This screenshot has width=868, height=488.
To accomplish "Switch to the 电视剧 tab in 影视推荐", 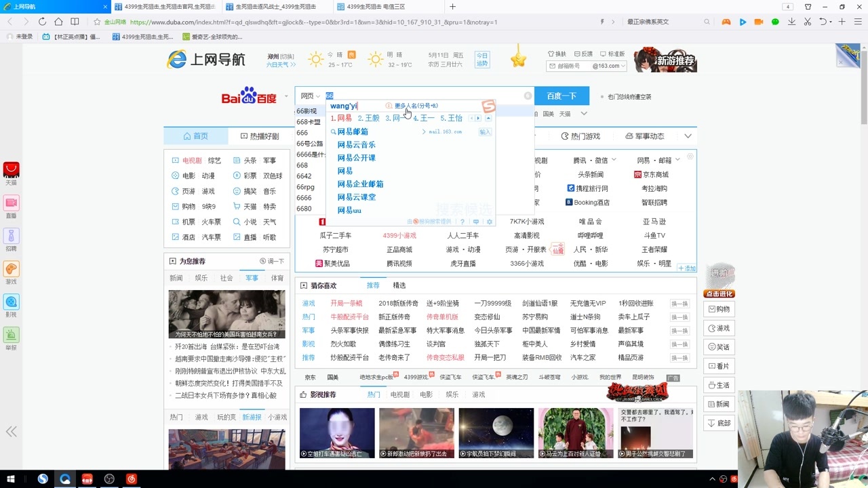I will (x=400, y=394).
